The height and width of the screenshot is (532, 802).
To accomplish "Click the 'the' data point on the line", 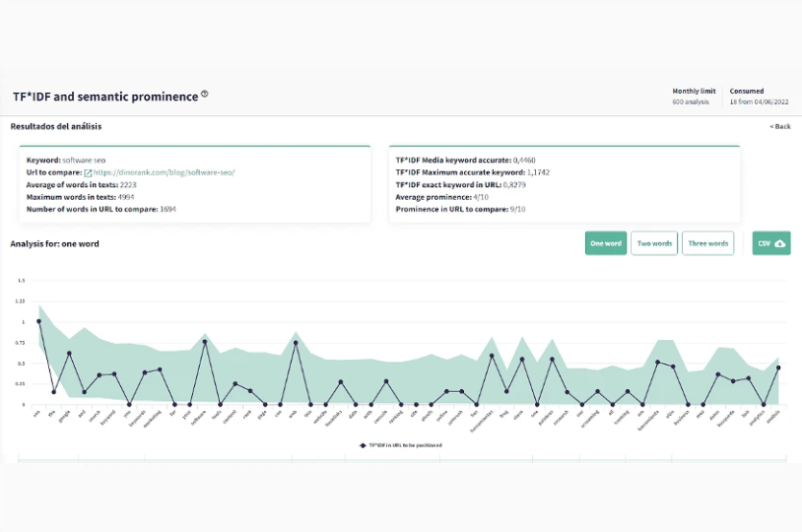I will pyautogui.click(x=54, y=392).
